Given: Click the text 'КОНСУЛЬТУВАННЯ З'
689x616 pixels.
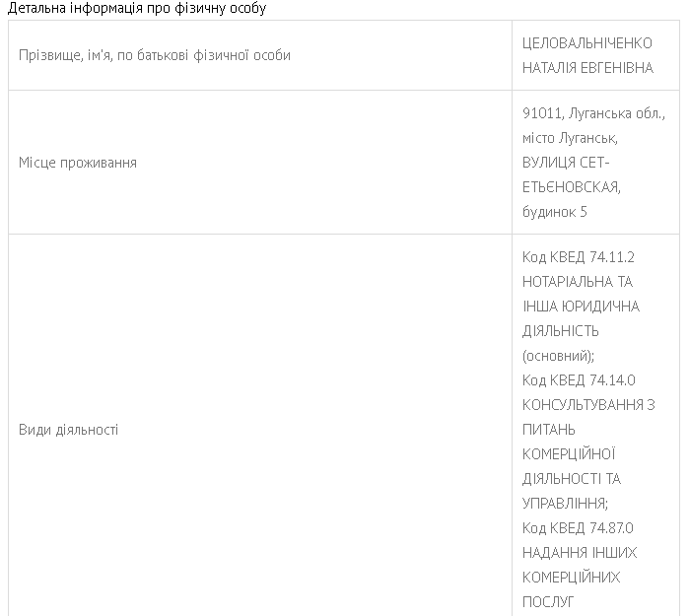Looking at the screenshot, I should [x=588, y=405].
